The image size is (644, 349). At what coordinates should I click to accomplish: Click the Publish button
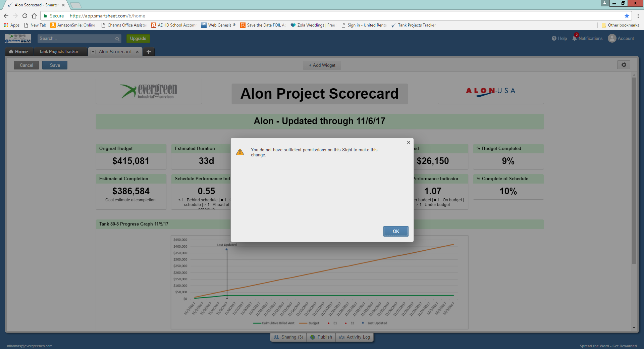click(321, 337)
